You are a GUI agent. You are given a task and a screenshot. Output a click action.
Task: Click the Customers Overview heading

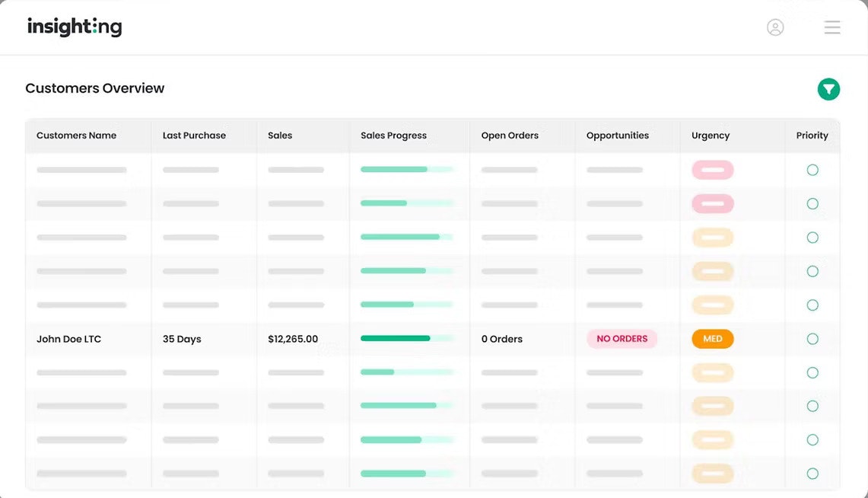[94, 88]
